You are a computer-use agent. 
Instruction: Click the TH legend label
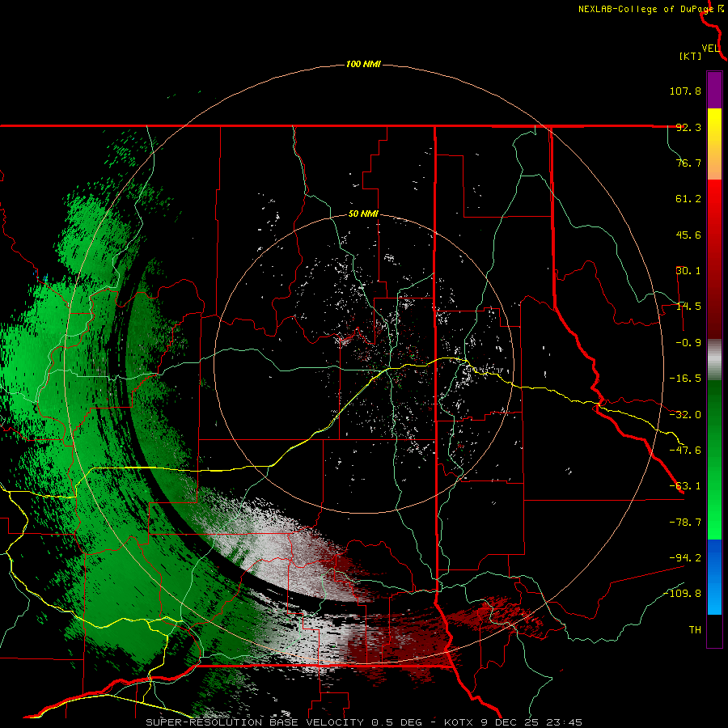[695, 630]
